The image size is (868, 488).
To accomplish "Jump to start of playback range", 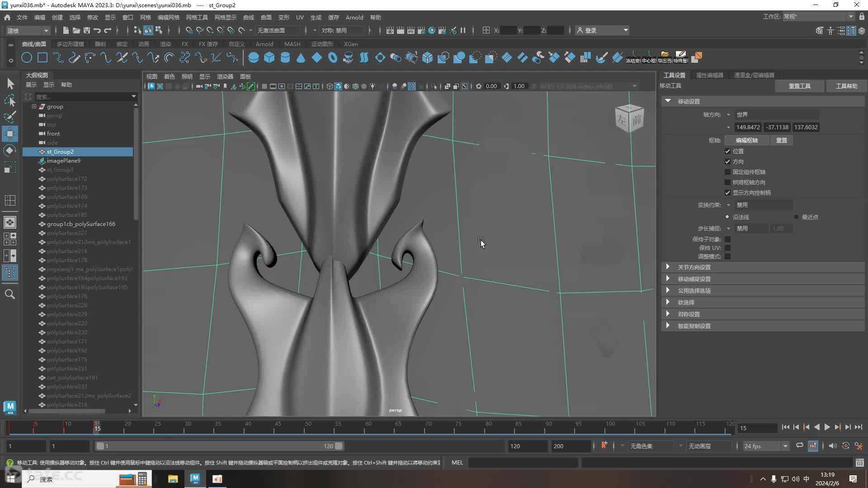I will 786,427.
